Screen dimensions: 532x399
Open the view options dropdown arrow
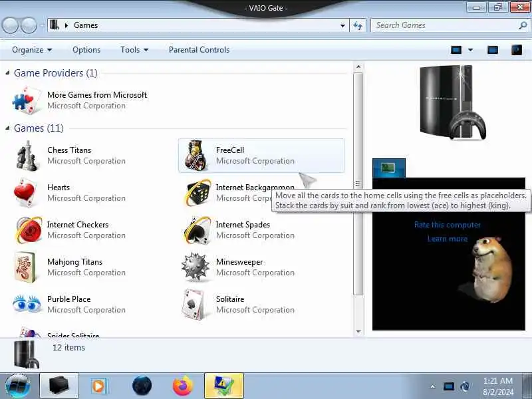pyautogui.click(x=471, y=51)
